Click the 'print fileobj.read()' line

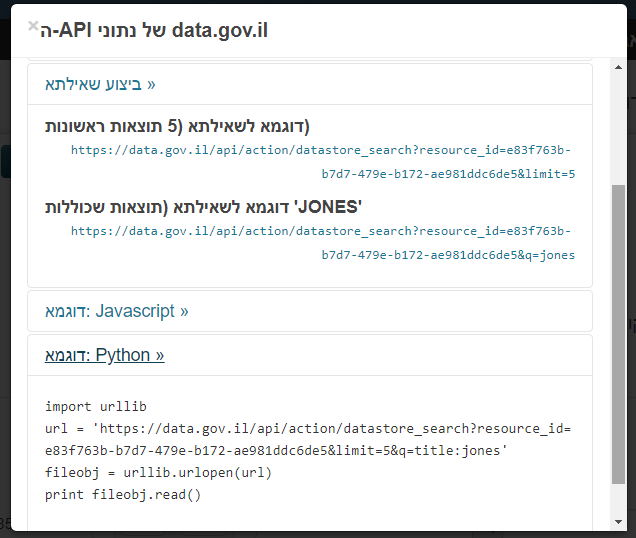[123, 495]
